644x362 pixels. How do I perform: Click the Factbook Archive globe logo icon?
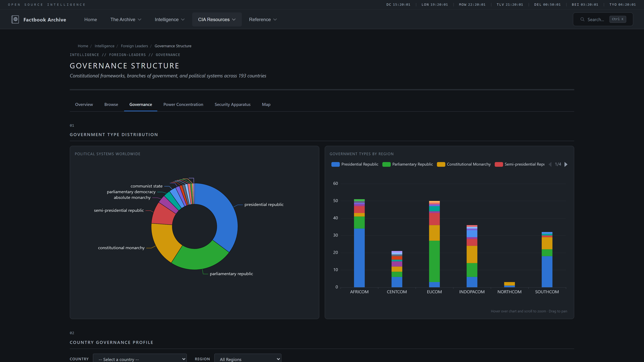(15, 19)
